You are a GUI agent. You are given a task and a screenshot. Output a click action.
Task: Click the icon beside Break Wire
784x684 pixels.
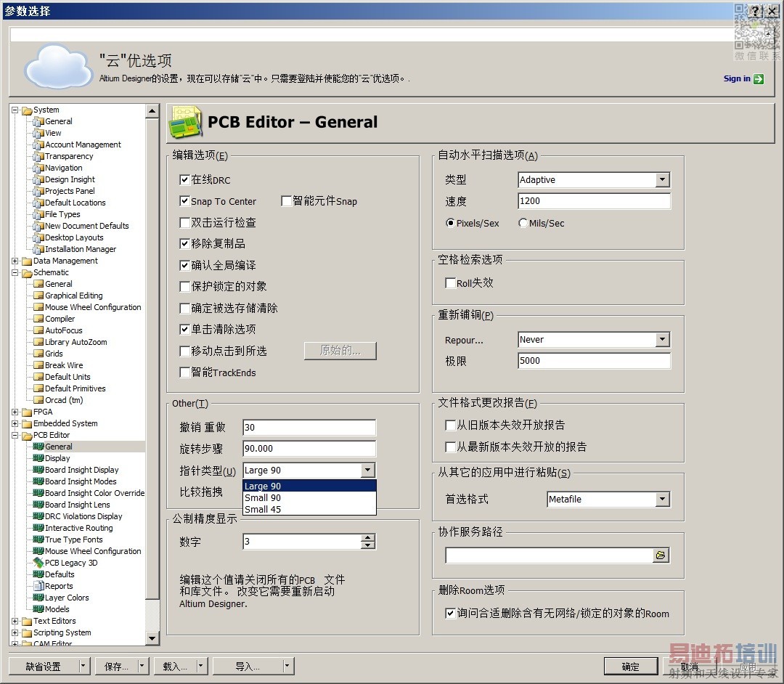(x=38, y=365)
